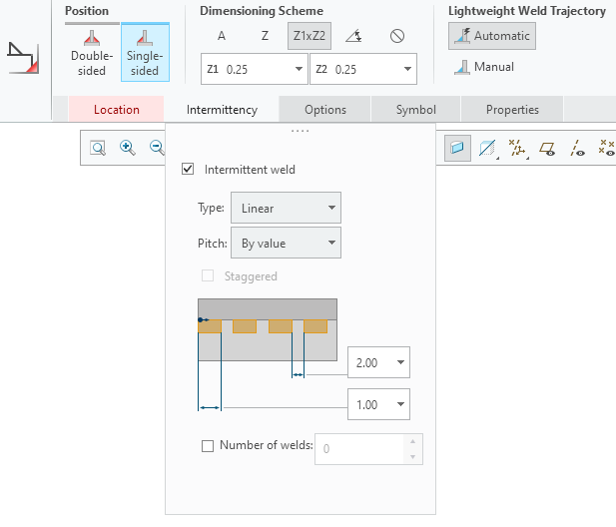
Task: Open the Symbol tab
Action: point(416,110)
